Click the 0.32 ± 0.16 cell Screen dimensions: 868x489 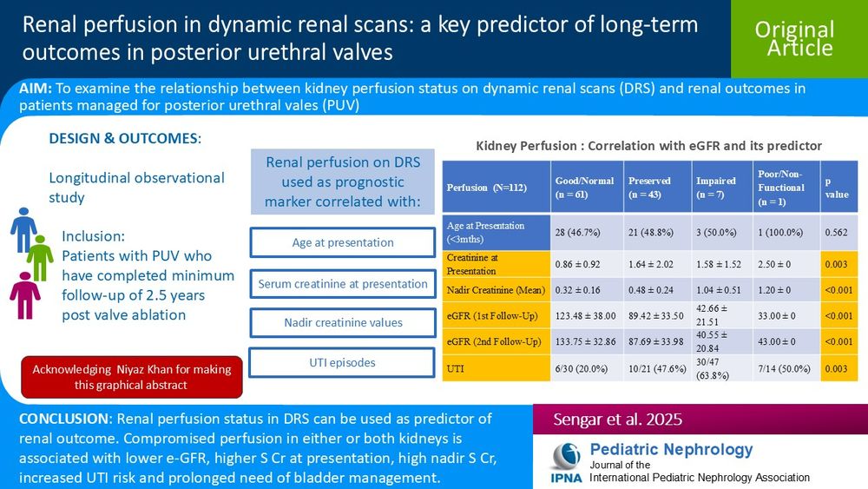(x=587, y=290)
